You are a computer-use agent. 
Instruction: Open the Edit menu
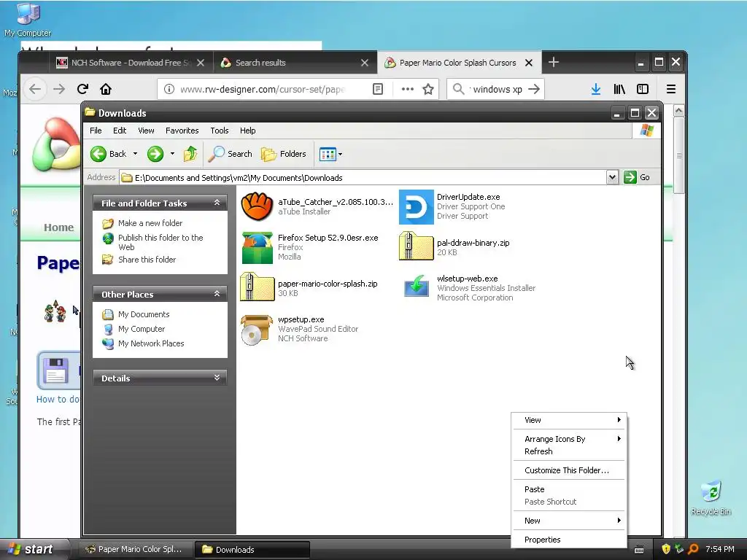click(x=120, y=131)
